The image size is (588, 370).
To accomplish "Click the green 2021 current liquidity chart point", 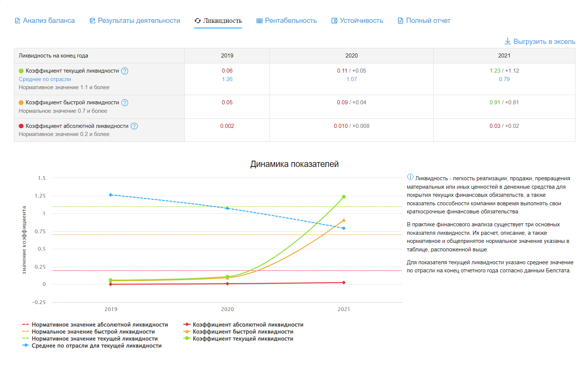I will click(x=344, y=197).
